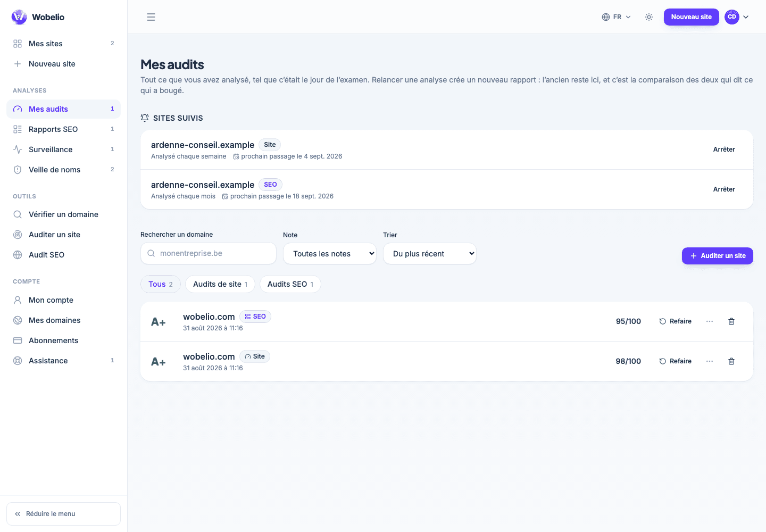Screen dimensions: 766x532
Task: Click the Mon compte user icon
Action: (x=18, y=300)
